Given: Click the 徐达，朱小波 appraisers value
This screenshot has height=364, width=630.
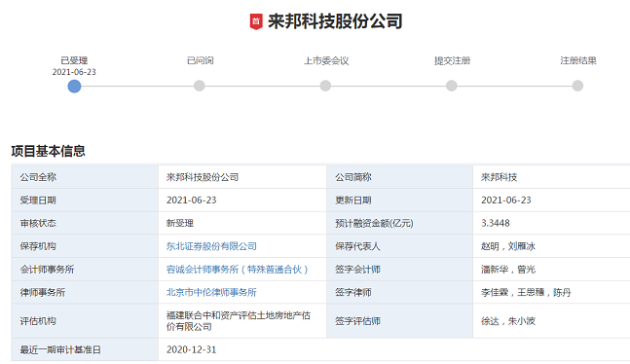Looking at the screenshot, I should [x=508, y=321].
